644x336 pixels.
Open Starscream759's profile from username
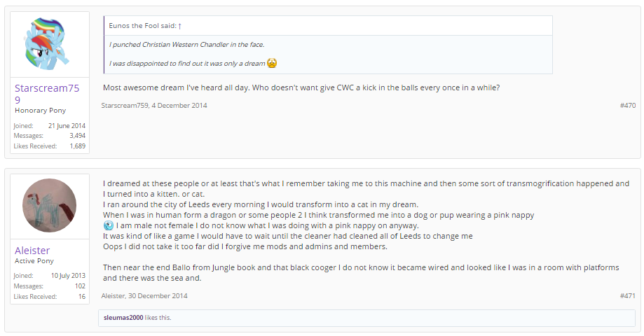pos(47,94)
